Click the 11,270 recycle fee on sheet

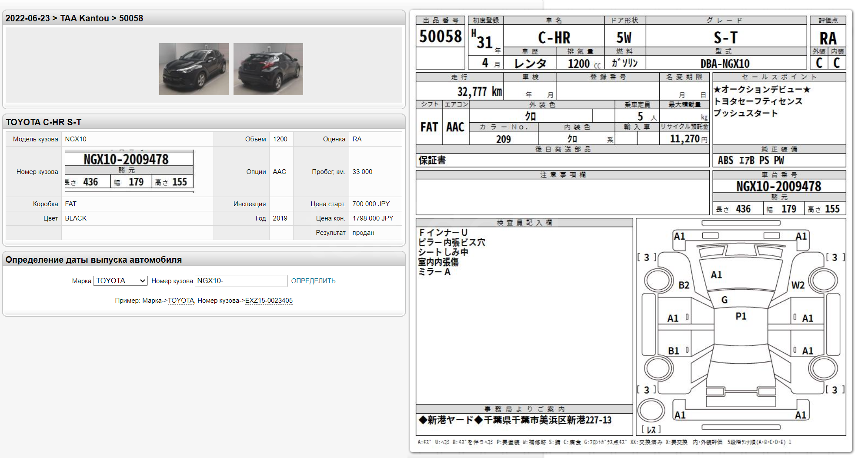684,139
